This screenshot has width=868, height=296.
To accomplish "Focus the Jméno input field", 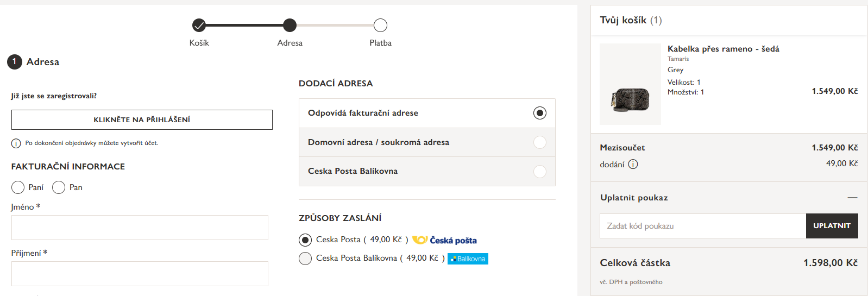I will pyautogui.click(x=140, y=228).
